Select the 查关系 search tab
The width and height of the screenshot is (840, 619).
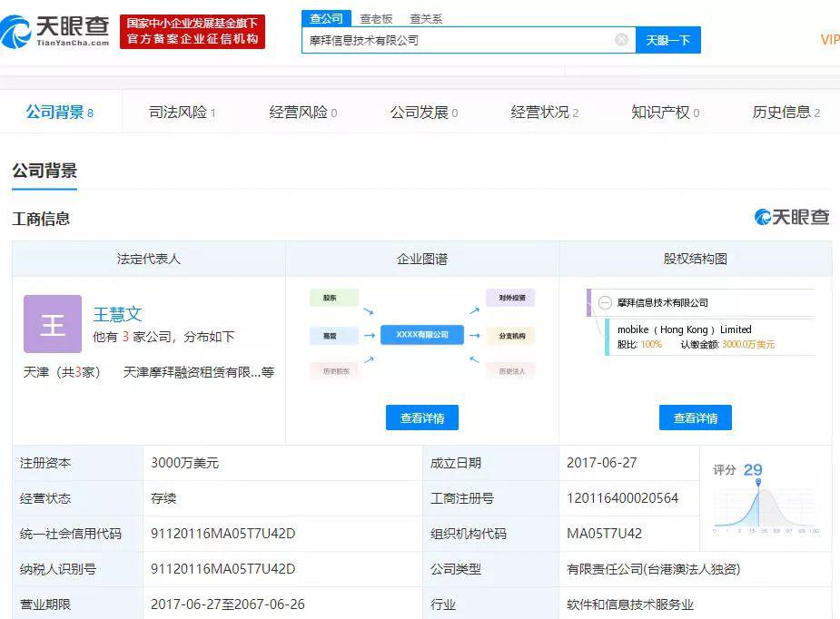pyautogui.click(x=426, y=19)
